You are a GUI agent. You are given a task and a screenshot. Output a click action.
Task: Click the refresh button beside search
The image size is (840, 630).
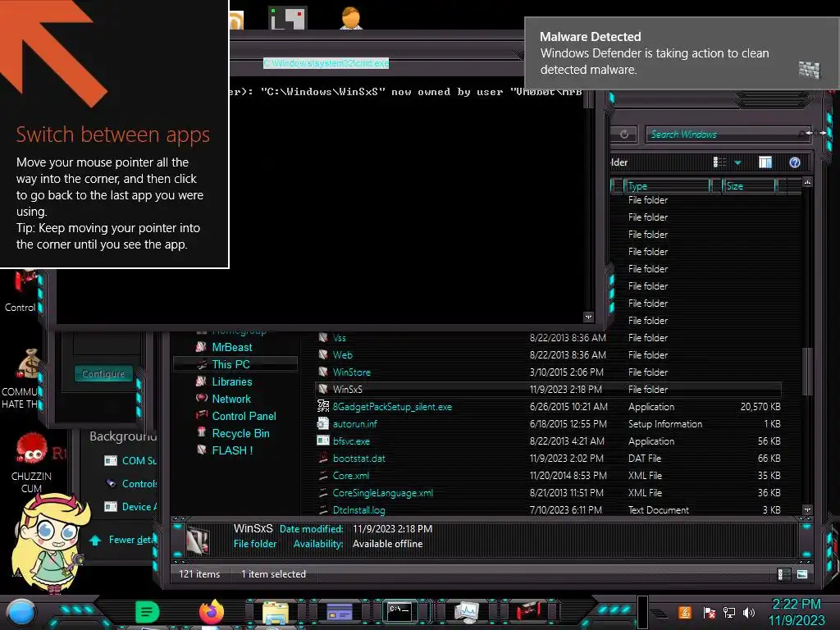tap(623, 135)
